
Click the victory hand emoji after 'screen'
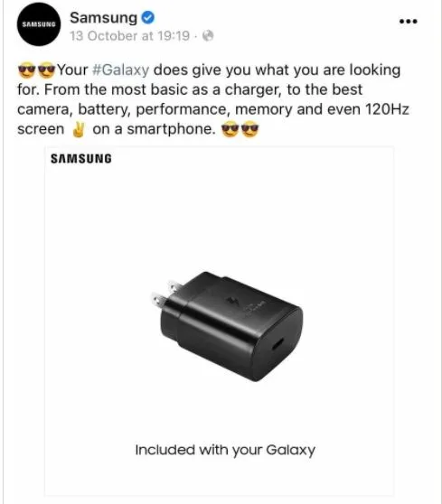(x=79, y=129)
